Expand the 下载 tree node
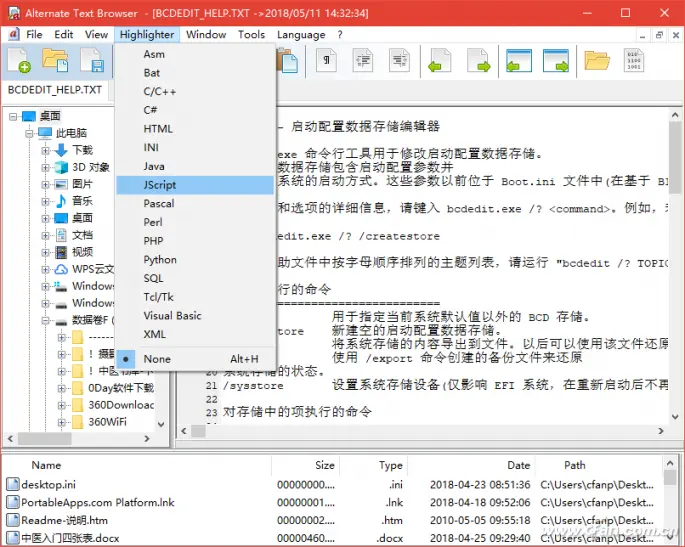Screen dimensions: 685x547 tap(45, 151)
